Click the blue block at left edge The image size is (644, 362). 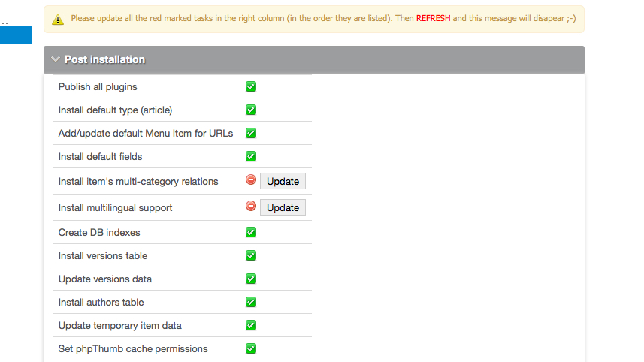tap(16, 34)
